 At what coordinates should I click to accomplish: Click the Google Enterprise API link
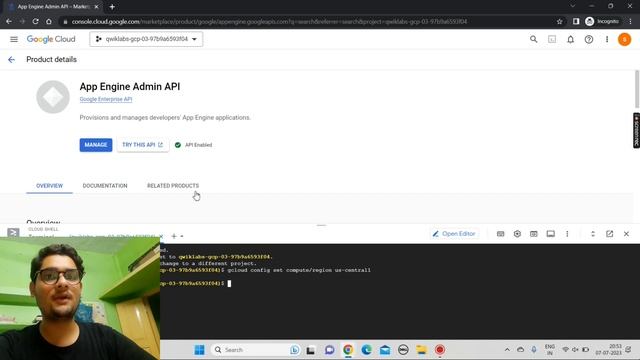pos(106,99)
